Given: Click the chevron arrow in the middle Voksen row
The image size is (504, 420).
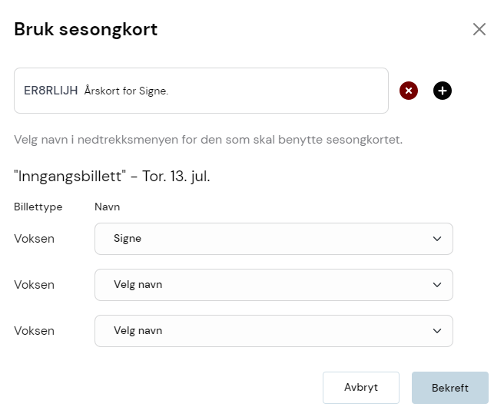Looking at the screenshot, I should (x=437, y=285).
